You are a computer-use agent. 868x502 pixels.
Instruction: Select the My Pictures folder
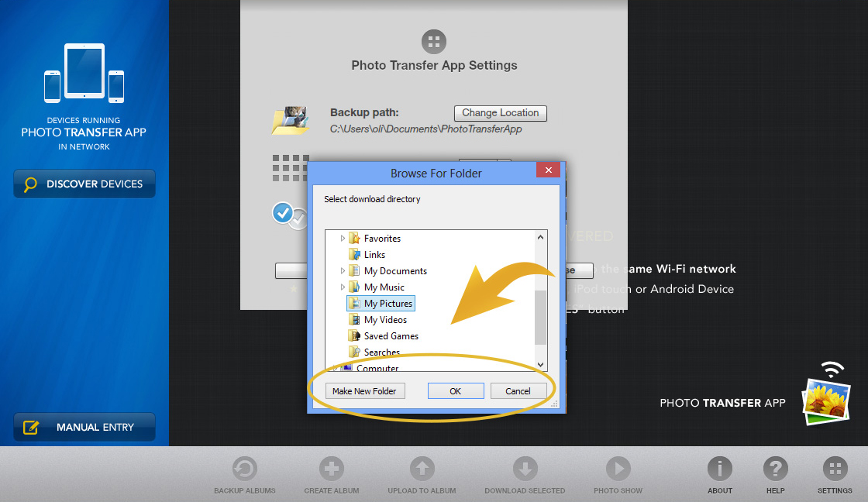click(x=381, y=304)
